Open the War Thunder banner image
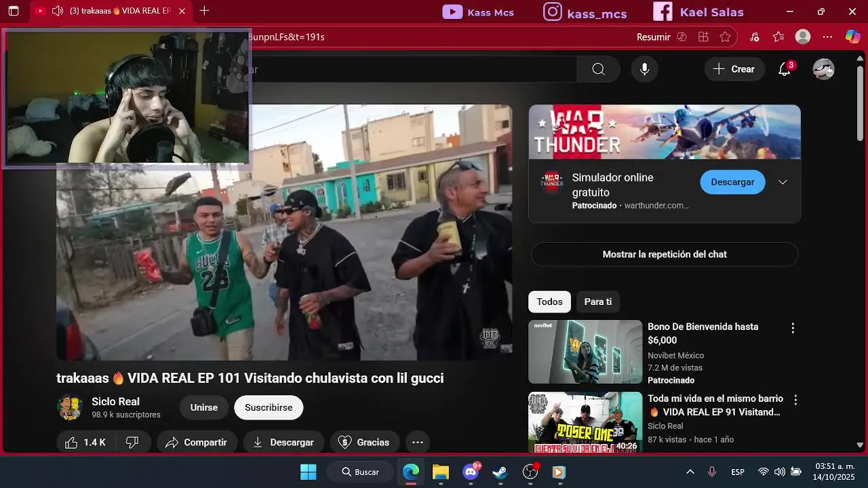 click(x=665, y=132)
